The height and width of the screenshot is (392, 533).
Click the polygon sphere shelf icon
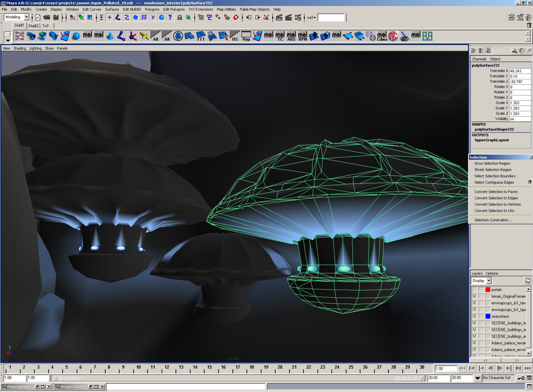coord(76,36)
